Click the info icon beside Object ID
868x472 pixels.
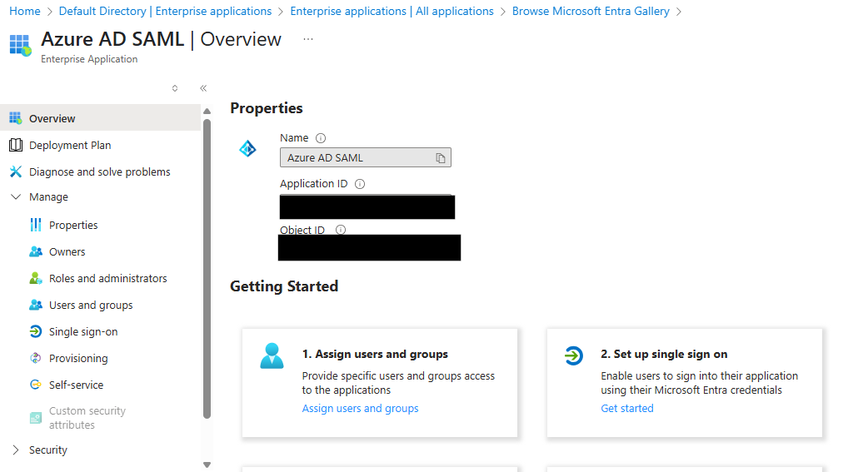coord(340,230)
